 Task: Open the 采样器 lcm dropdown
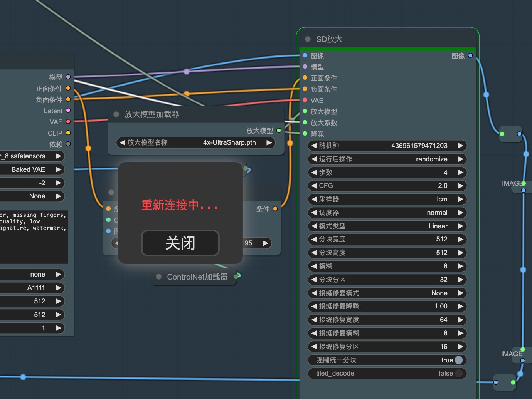(x=387, y=199)
